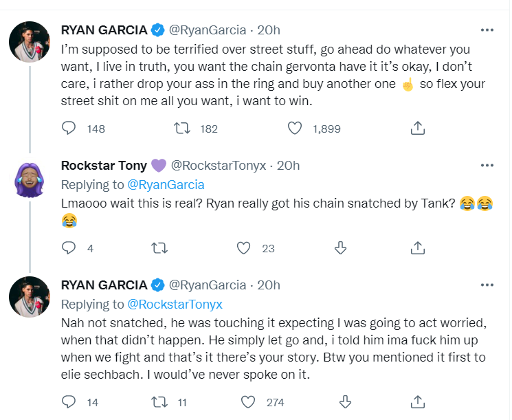Open more options on last tweet
This screenshot has height=420, width=512.
(x=487, y=285)
